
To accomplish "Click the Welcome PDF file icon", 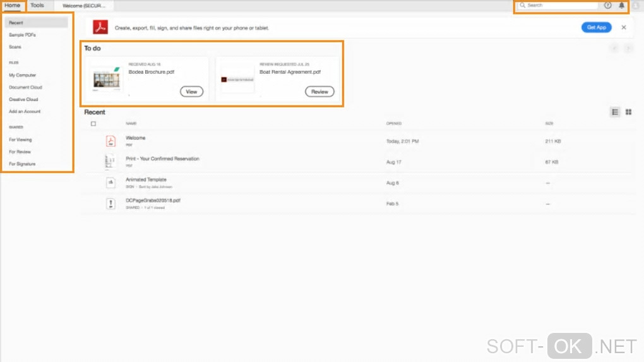I will pyautogui.click(x=110, y=141).
